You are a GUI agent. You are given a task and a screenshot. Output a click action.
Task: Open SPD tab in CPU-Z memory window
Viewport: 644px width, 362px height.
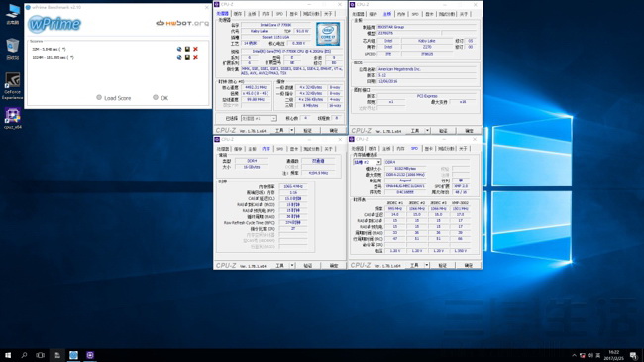point(279,149)
